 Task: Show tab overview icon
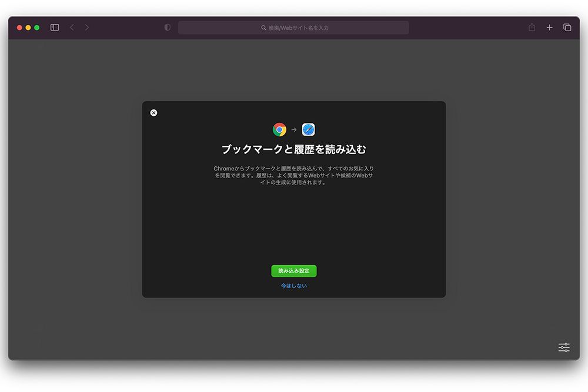567,28
